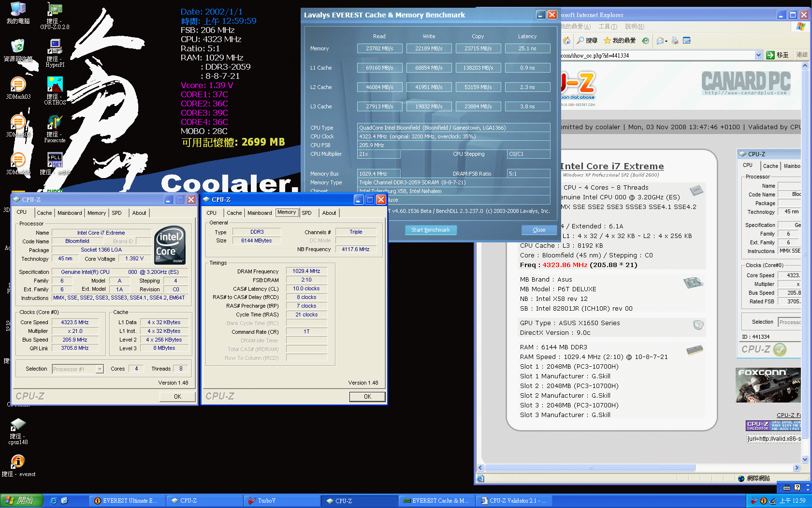Viewport: 812px width, 508px height.
Task: Open the Processor #1 selection dropdown
Action: tap(100, 369)
